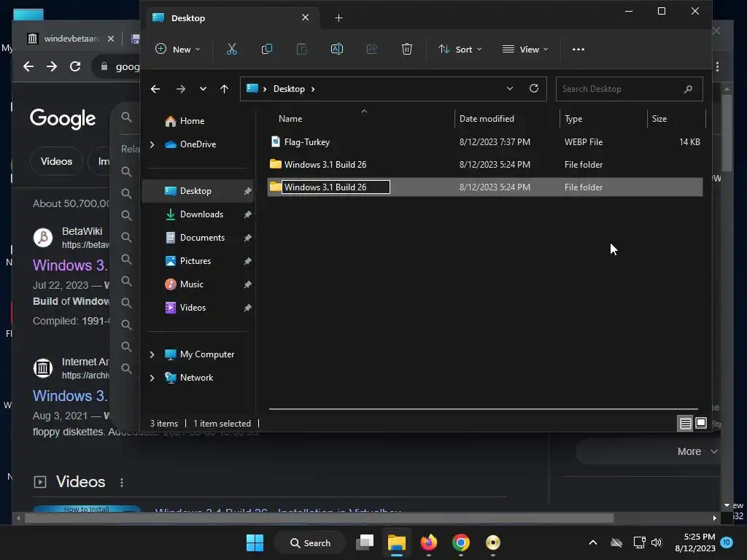Open the New dropdown menu
Image resolution: width=747 pixels, height=560 pixels.
pos(178,49)
